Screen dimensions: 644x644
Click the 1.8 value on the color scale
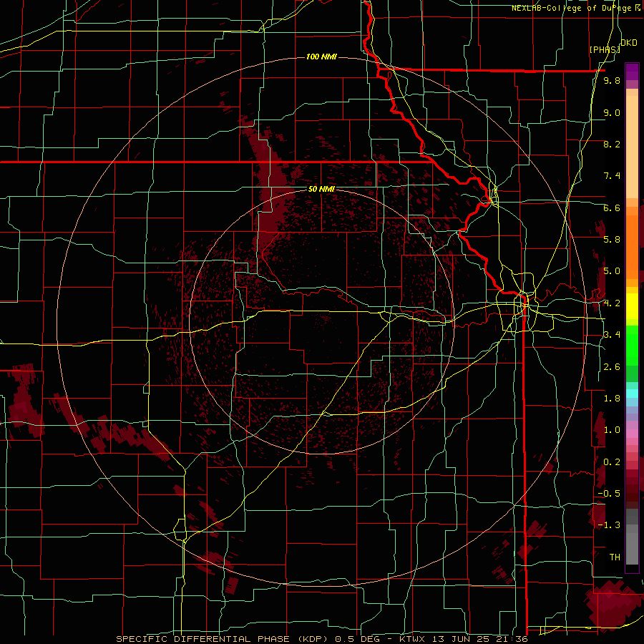[x=612, y=398]
